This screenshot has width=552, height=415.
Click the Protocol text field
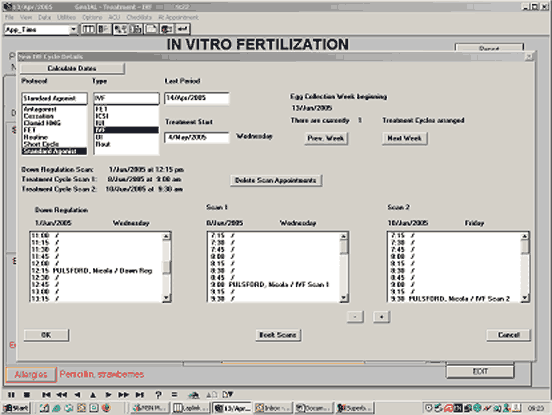point(55,99)
